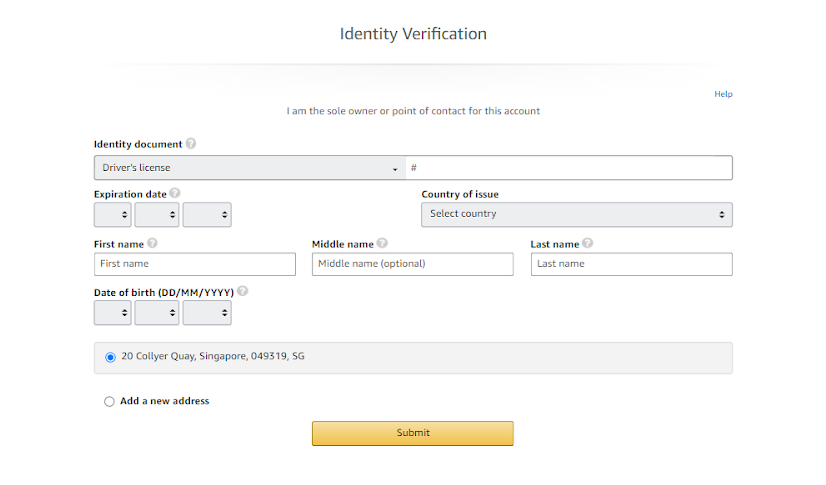Focus the document number field

569,168
